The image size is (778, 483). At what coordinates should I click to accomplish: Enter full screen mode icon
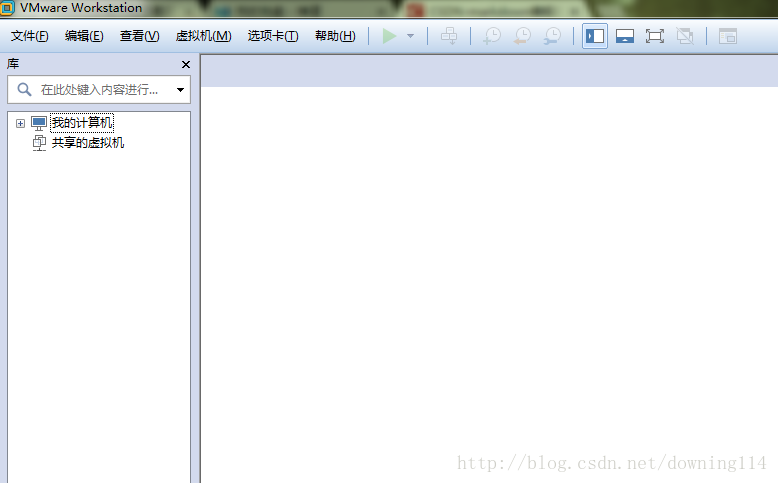(x=654, y=36)
